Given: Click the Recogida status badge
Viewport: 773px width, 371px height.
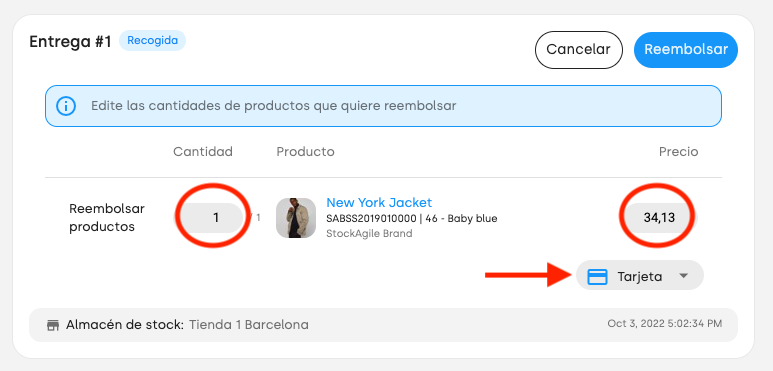Looking at the screenshot, I should pos(152,40).
